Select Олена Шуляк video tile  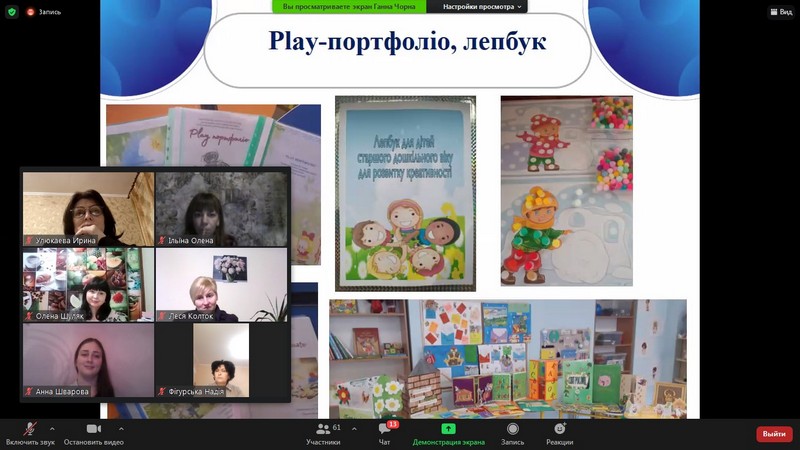[88, 285]
